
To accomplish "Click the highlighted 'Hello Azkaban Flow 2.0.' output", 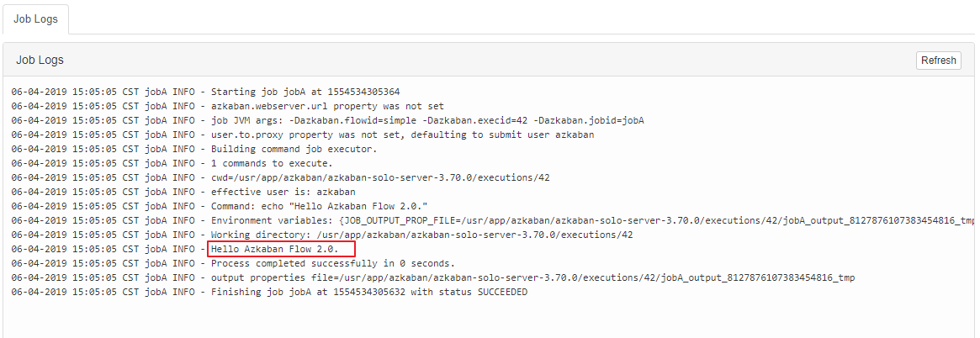I will (274, 249).
